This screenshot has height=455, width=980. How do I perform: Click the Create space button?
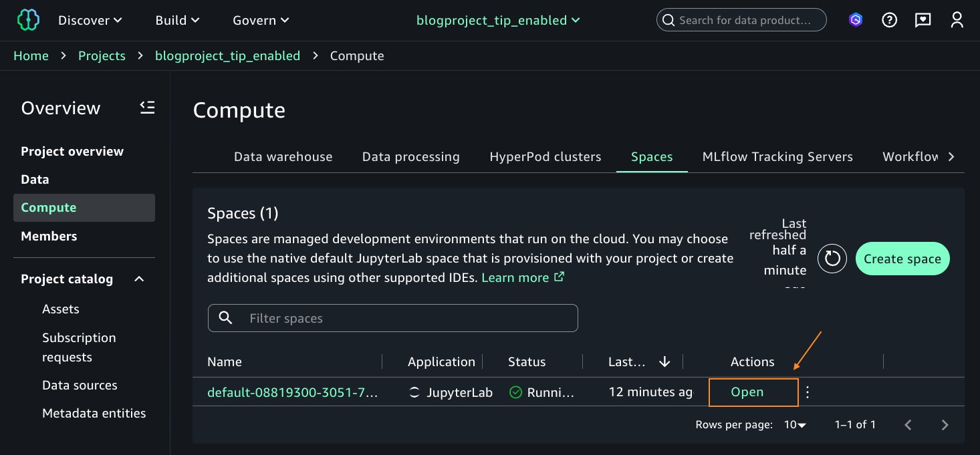902,259
